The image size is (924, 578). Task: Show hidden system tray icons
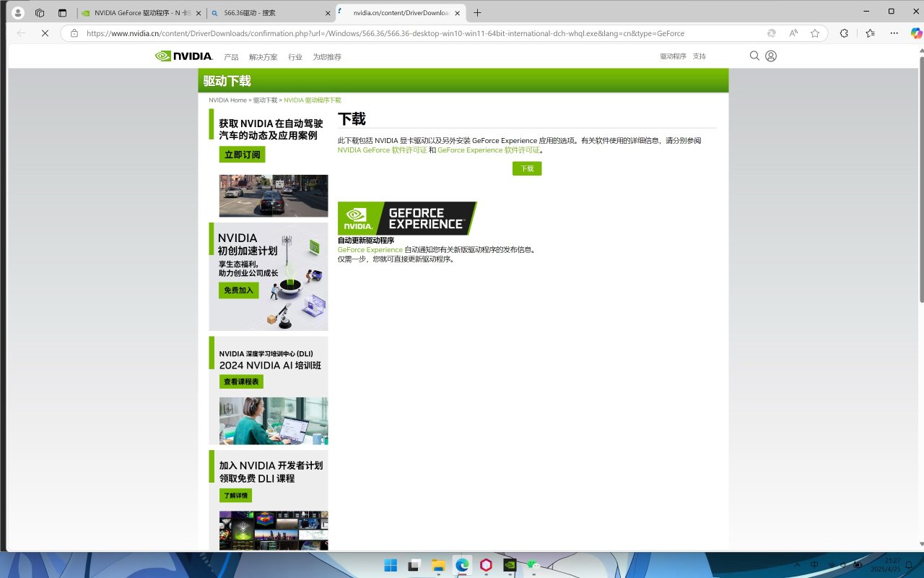pos(797,565)
